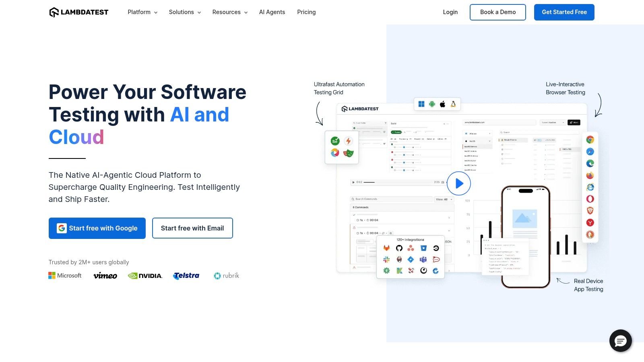
Task: Select the Yandex browser icon
Action: [590, 222]
